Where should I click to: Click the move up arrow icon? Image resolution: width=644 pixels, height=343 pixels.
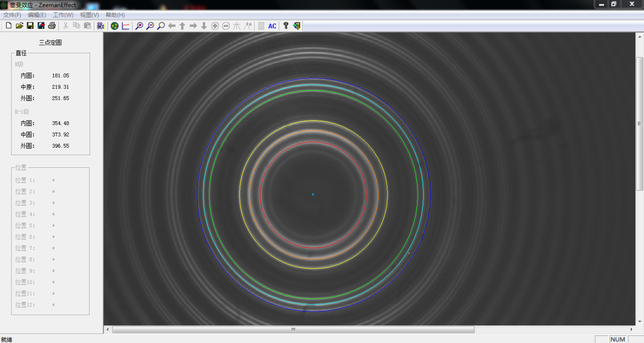click(x=182, y=26)
